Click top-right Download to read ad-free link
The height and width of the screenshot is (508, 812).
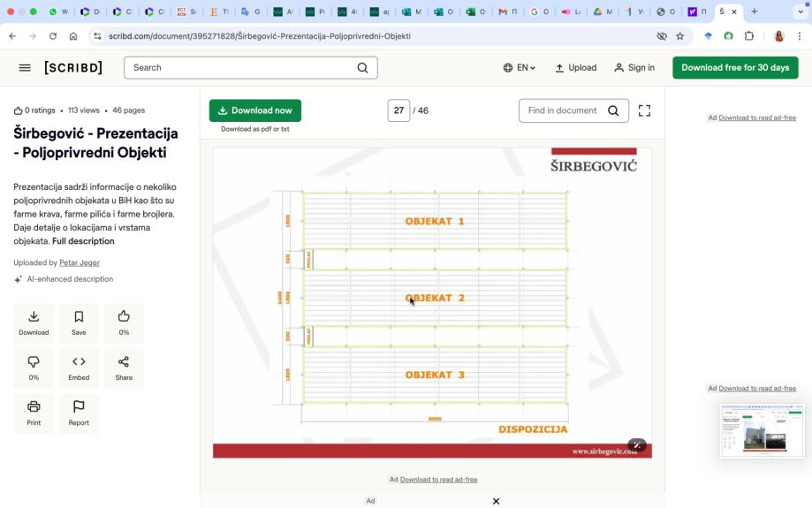tap(757, 118)
